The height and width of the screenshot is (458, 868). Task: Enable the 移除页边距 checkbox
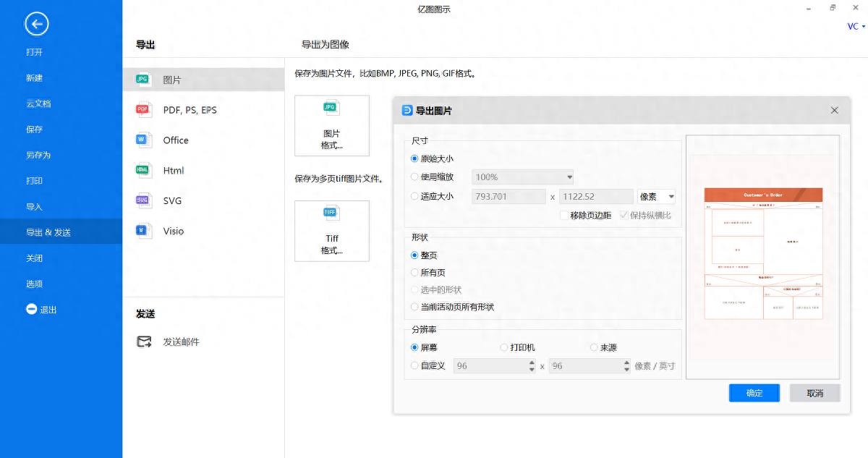(x=564, y=215)
